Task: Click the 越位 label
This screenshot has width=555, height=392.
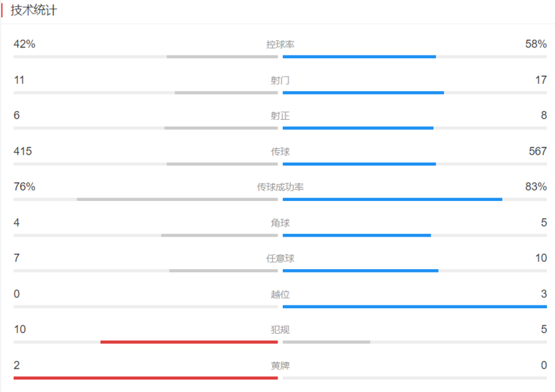Action: [x=280, y=294]
